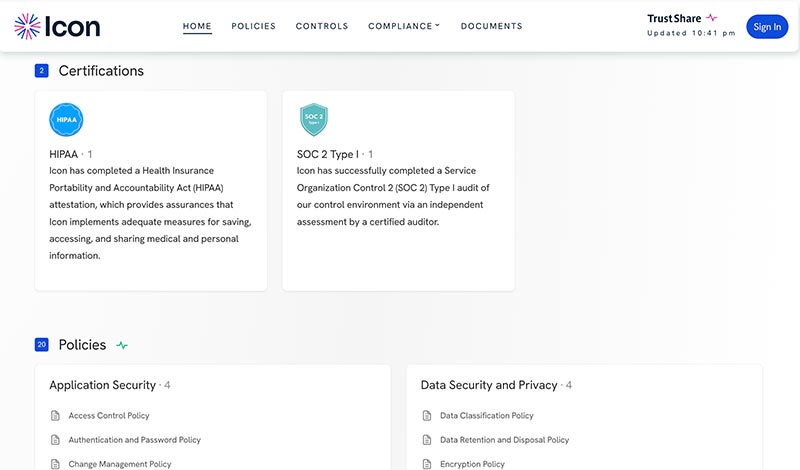
Task: Click the document icon beside Change Management Policy
Action: (x=55, y=464)
